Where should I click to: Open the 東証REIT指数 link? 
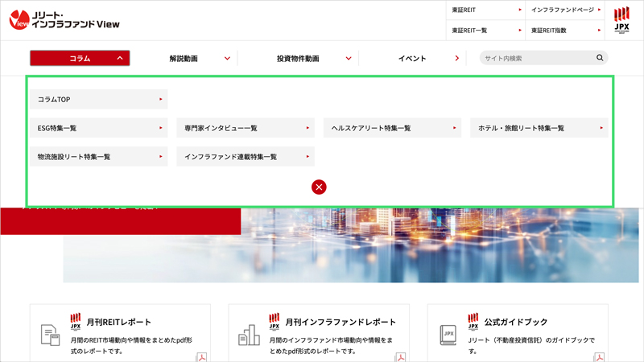click(565, 31)
